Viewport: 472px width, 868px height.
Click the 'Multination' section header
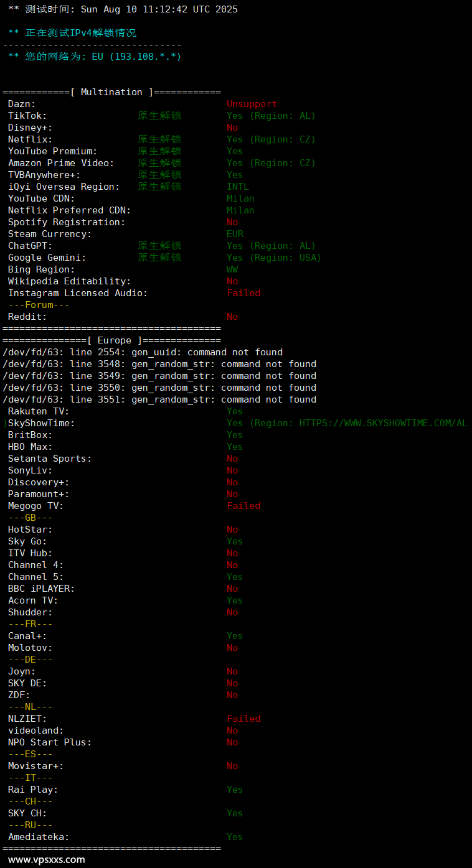coord(112,92)
